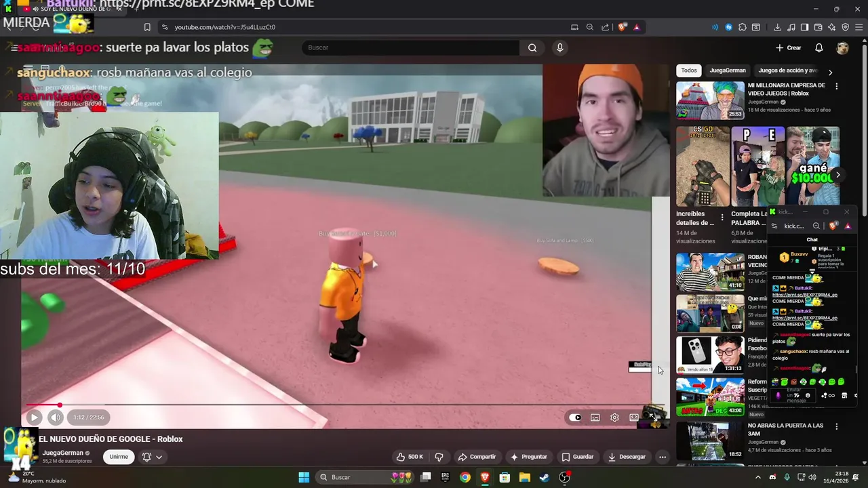Play the YouTube video
The height and width of the screenshot is (488, 868).
click(x=34, y=418)
